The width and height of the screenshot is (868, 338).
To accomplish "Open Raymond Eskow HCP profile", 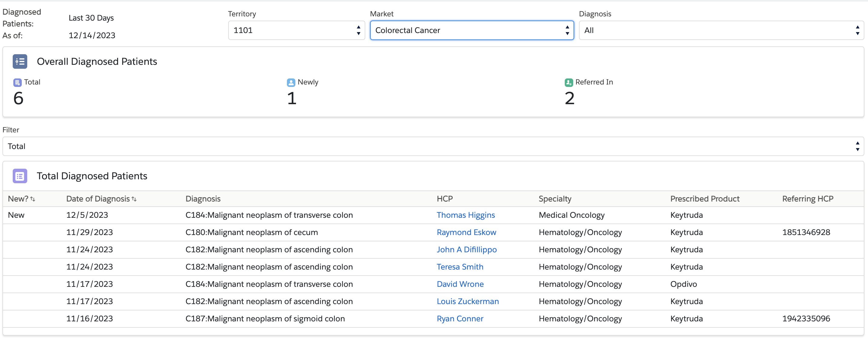I will [466, 232].
